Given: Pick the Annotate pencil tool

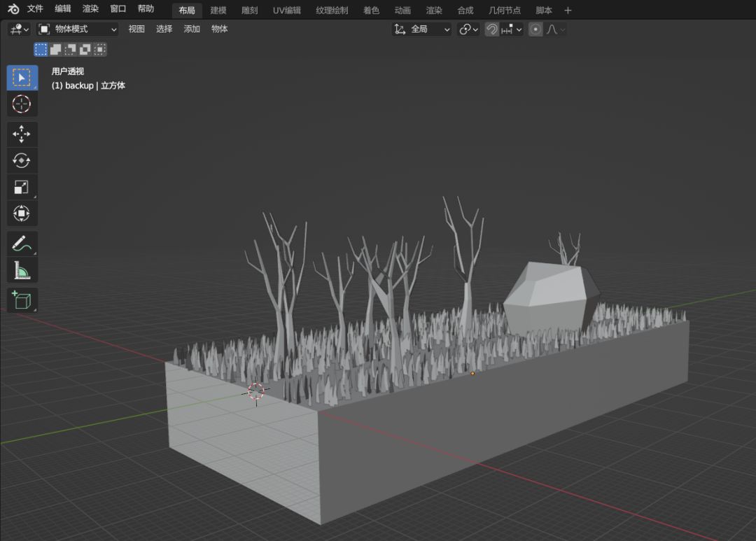Looking at the screenshot, I should tap(22, 244).
